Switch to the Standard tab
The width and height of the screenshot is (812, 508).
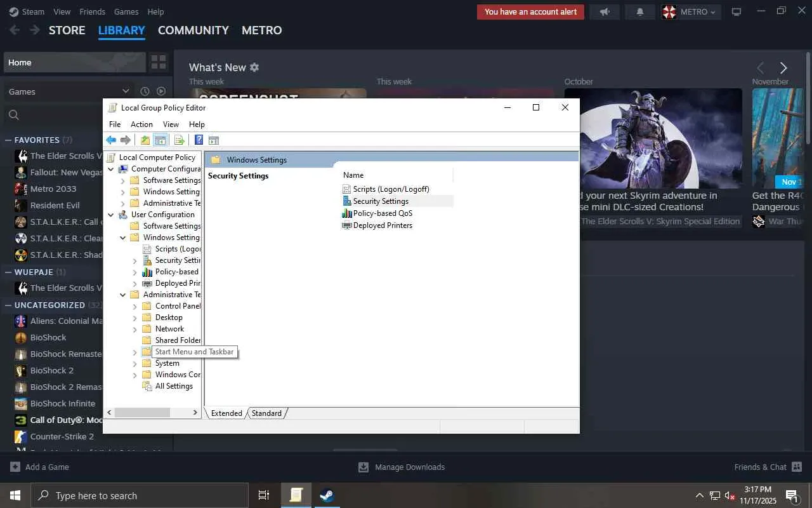click(266, 413)
